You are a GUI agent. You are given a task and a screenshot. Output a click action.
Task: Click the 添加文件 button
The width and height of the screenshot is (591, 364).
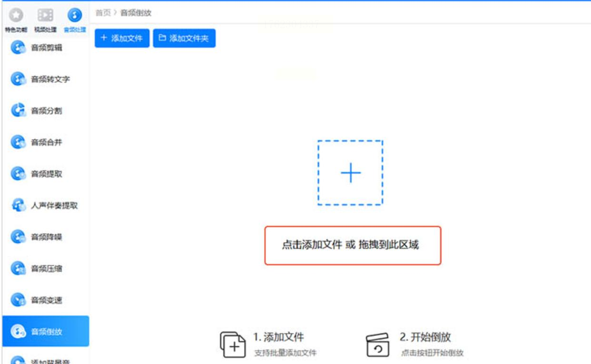pos(122,38)
